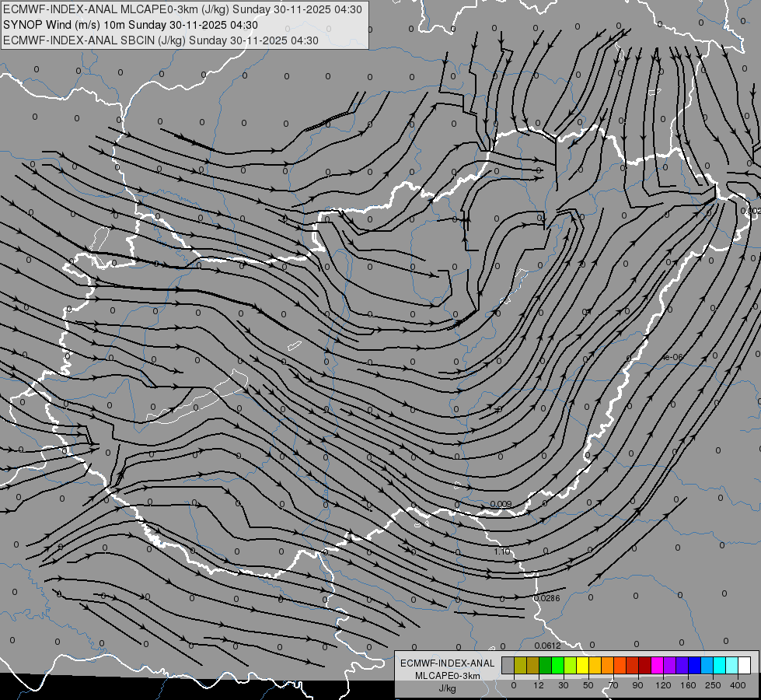Click the legend tick label 160
Image resolution: width=761 pixels, height=700 pixels.
[688, 685]
